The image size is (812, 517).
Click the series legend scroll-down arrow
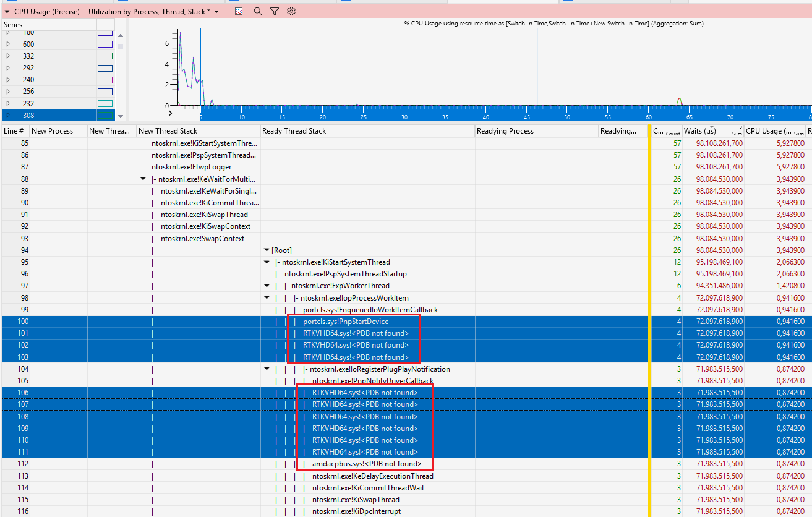point(120,116)
